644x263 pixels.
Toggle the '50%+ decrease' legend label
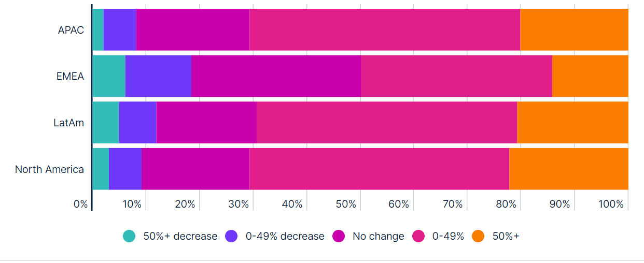(180, 236)
